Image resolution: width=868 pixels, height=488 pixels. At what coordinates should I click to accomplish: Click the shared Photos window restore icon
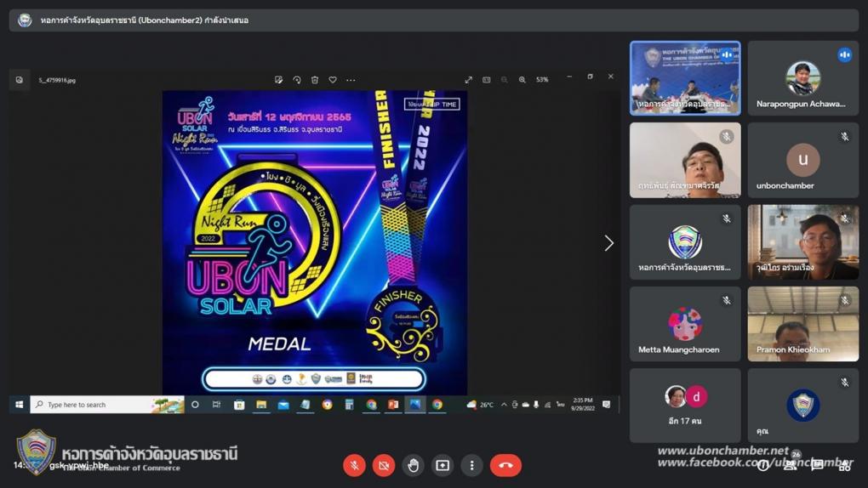[x=590, y=77]
